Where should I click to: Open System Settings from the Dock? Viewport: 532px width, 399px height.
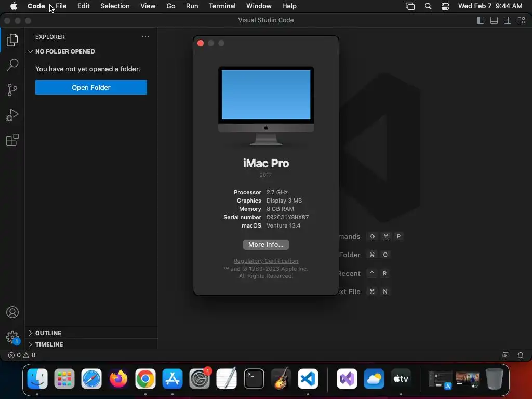point(199,379)
